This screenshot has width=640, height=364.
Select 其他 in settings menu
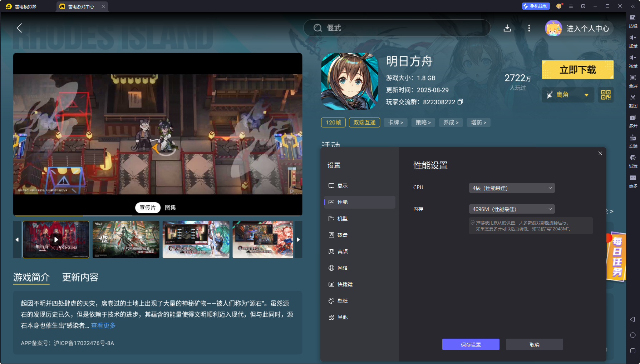pyautogui.click(x=359, y=317)
